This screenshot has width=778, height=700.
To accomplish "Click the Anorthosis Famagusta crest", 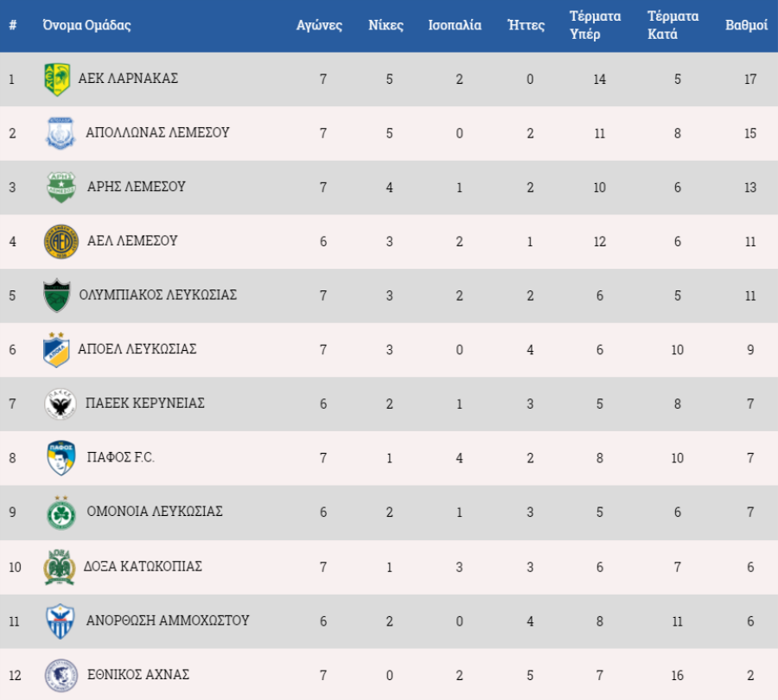I will tap(60, 621).
